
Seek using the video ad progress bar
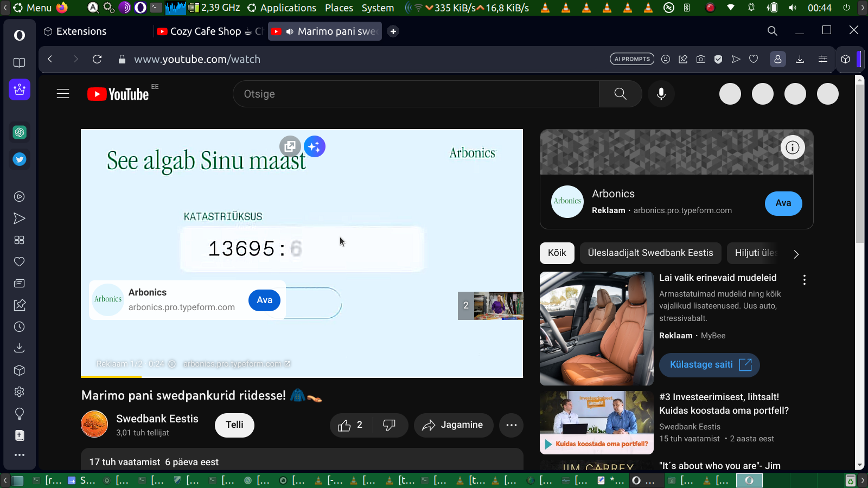click(302, 376)
